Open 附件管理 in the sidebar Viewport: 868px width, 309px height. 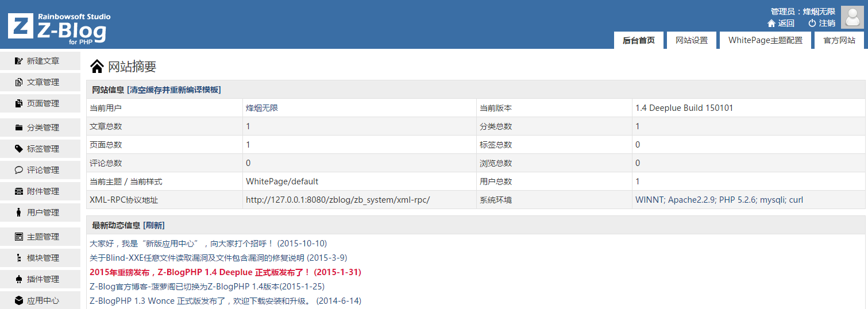40,191
